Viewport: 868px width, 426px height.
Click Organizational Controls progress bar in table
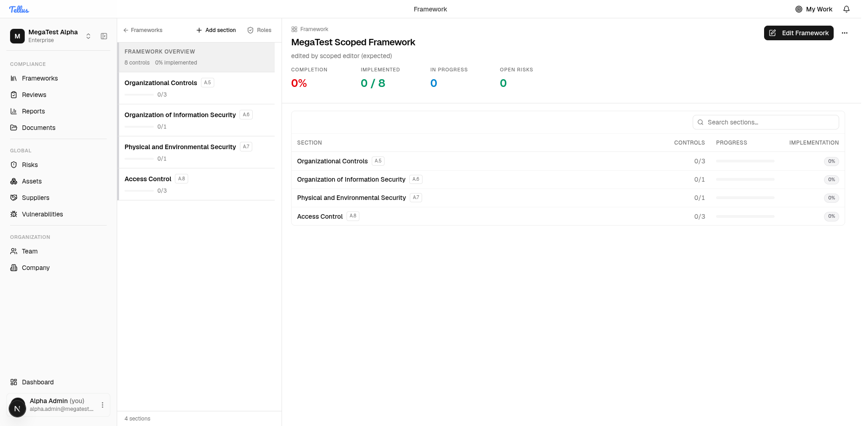tap(745, 161)
